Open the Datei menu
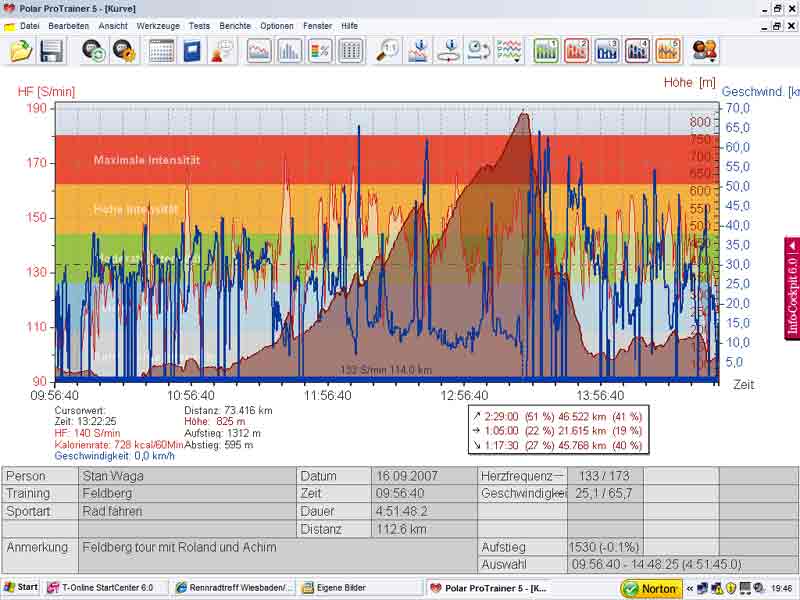Screen dimensions: 800x600 pos(30,25)
